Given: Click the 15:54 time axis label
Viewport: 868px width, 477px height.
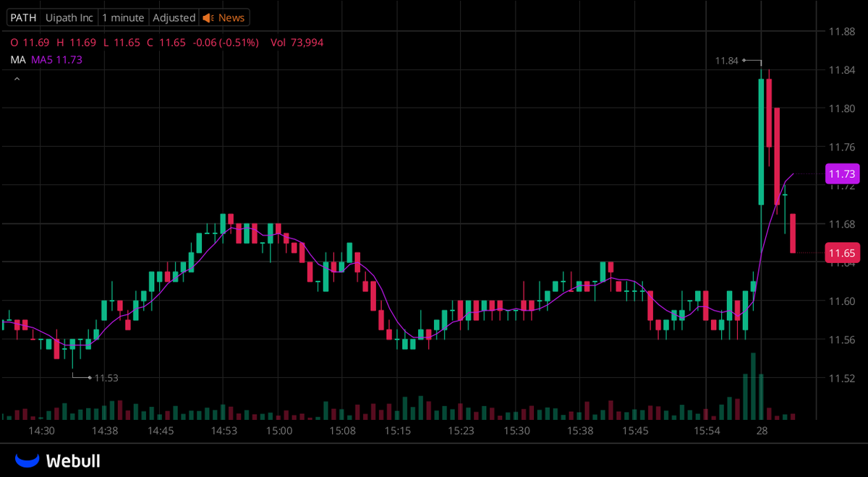Looking at the screenshot, I should click(x=707, y=431).
